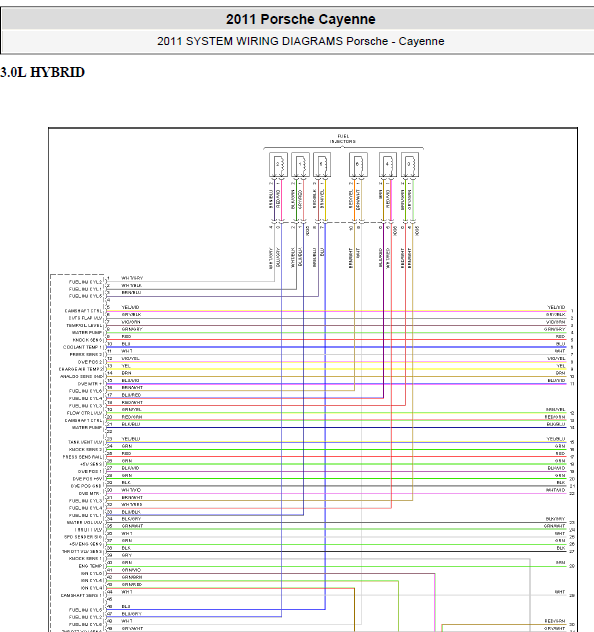The image size is (594, 632).
Task: Click the 'DVE MTR -' label
Action: (x=91, y=493)
